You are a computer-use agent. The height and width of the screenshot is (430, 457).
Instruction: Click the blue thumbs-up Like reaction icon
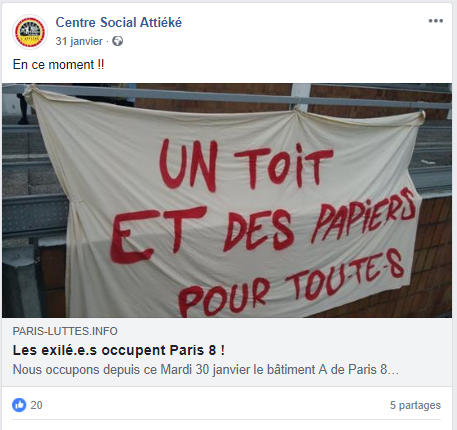pyautogui.click(x=19, y=405)
